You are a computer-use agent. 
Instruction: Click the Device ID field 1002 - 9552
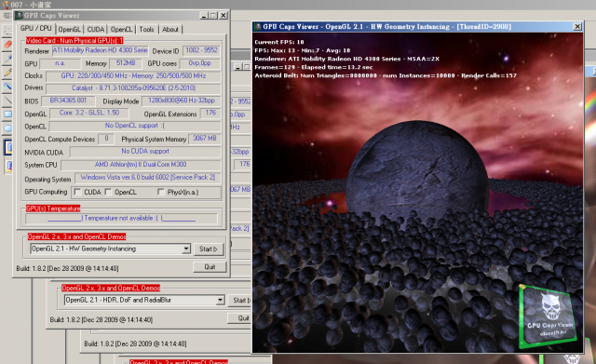[x=201, y=50]
